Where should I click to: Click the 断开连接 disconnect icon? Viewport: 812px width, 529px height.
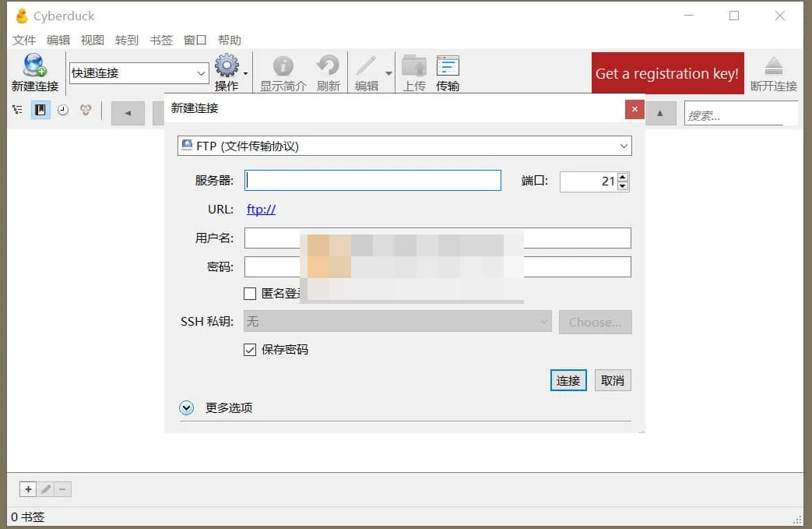774,66
